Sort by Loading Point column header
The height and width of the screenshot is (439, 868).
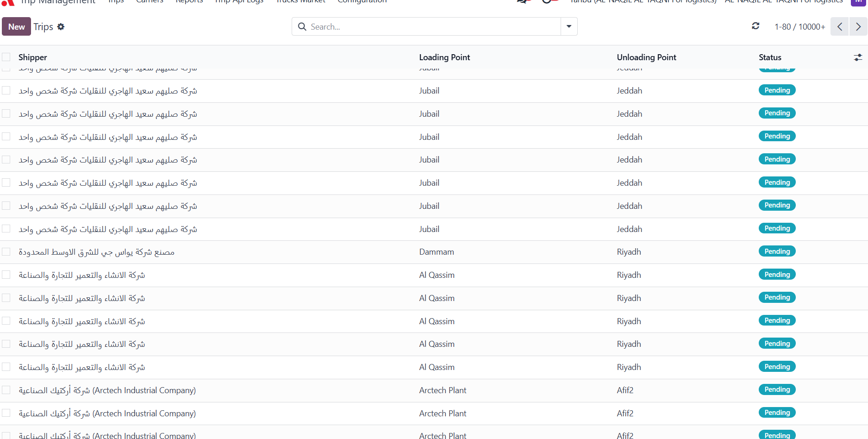(x=444, y=57)
